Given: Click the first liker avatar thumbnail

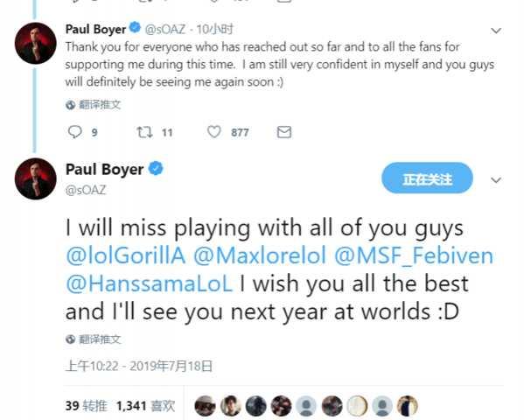Looking at the screenshot, I should (205, 406).
